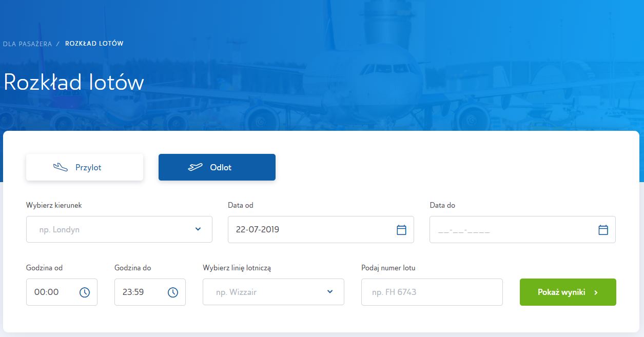
Task: Open the calendar icon in Data od
Action: tap(401, 230)
